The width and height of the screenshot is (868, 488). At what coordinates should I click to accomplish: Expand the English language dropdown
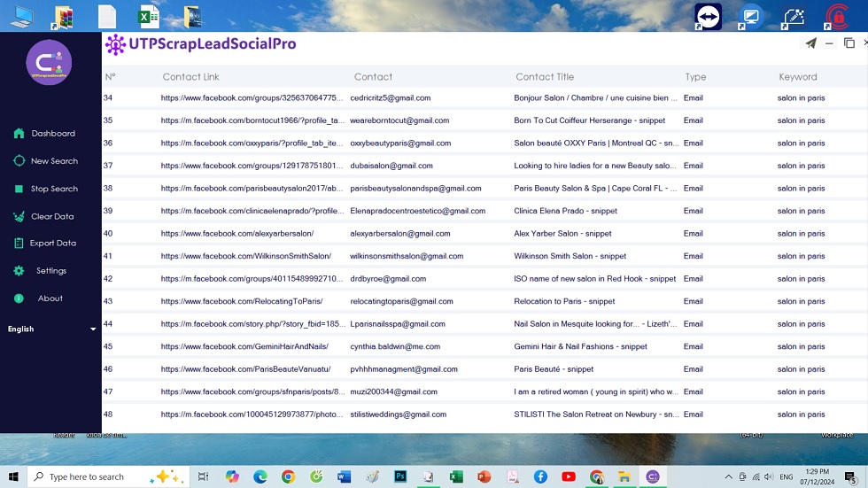pos(93,329)
